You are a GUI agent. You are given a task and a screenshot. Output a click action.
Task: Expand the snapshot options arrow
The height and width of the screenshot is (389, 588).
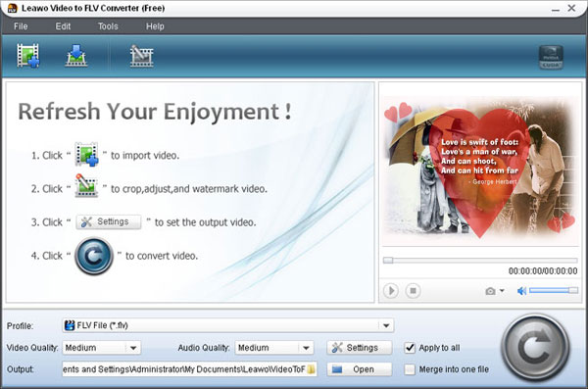point(502,291)
